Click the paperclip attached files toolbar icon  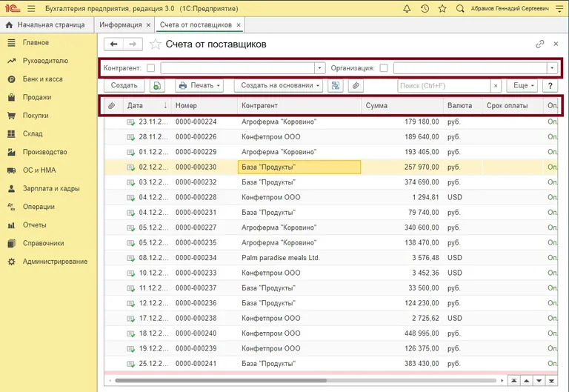[x=356, y=86]
